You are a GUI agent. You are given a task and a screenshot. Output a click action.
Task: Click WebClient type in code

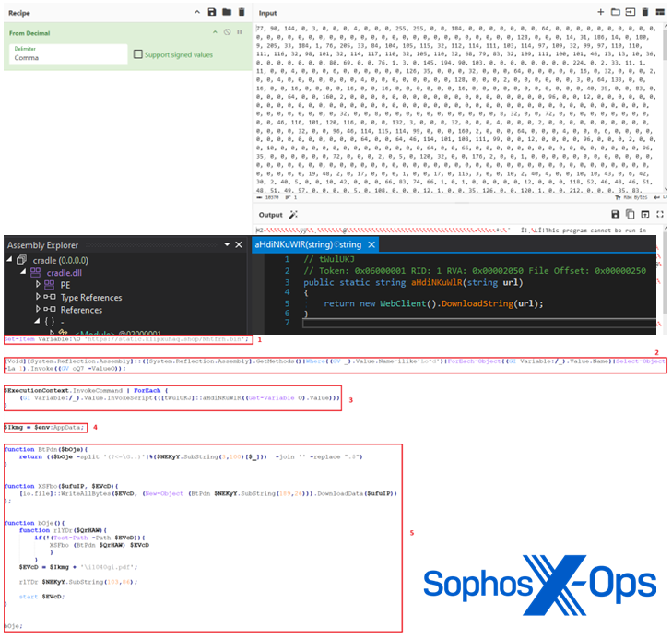coord(401,304)
